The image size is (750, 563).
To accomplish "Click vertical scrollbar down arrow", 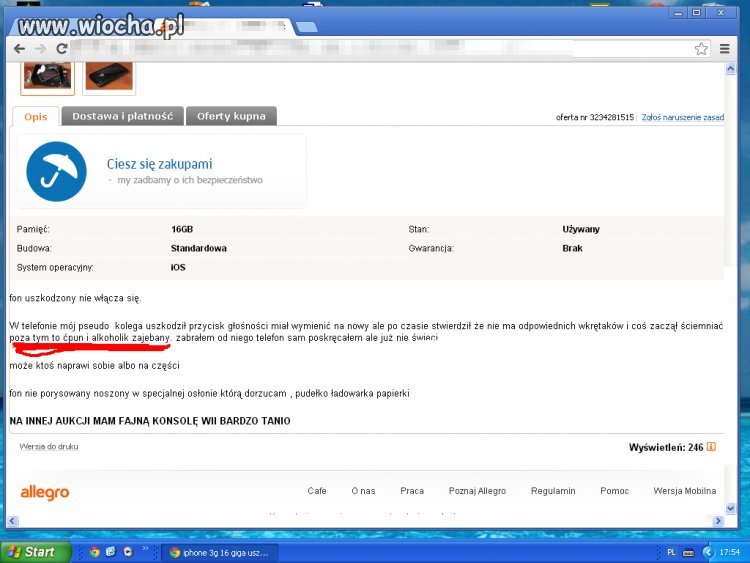I will tap(730, 508).
